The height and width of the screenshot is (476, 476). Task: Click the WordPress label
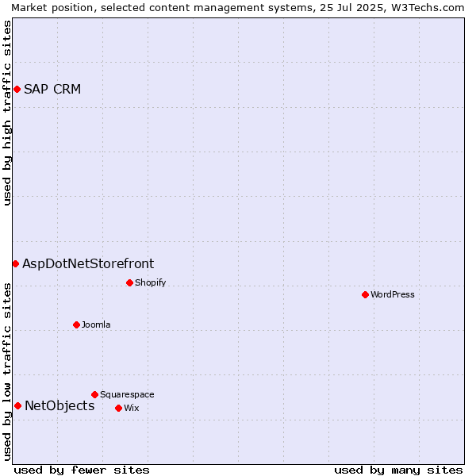tap(392, 294)
